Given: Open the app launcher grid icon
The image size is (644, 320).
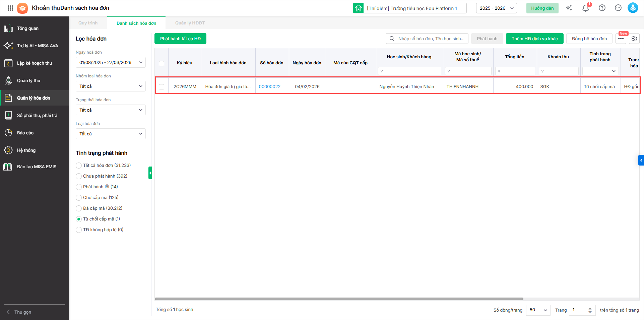Looking at the screenshot, I should pos(10,8).
